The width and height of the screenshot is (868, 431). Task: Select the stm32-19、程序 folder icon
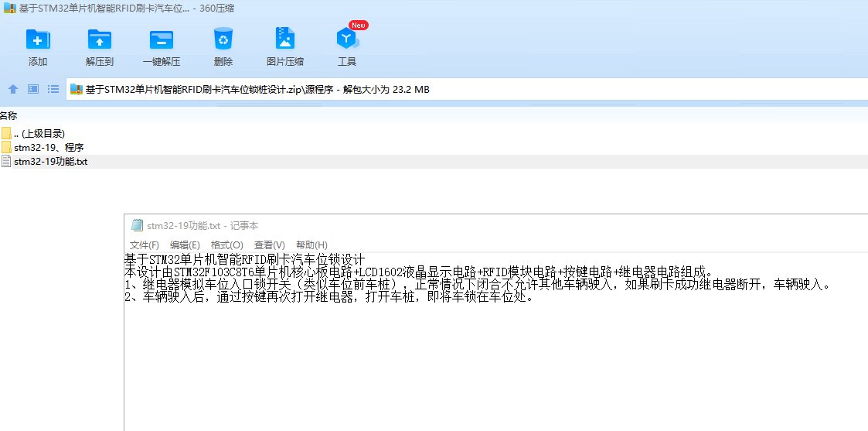[x=6, y=147]
